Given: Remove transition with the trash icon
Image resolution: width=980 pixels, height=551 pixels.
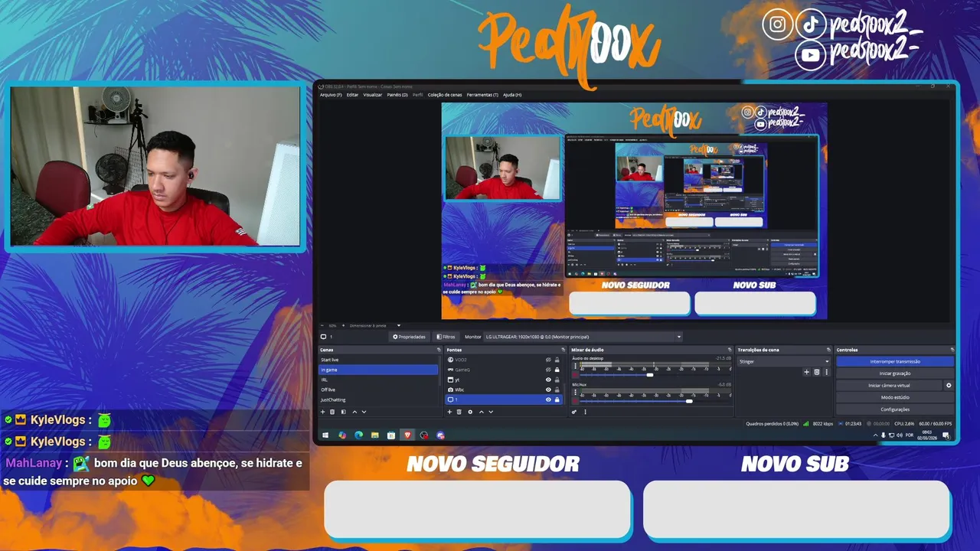Looking at the screenshot, I should coord(816,372).
